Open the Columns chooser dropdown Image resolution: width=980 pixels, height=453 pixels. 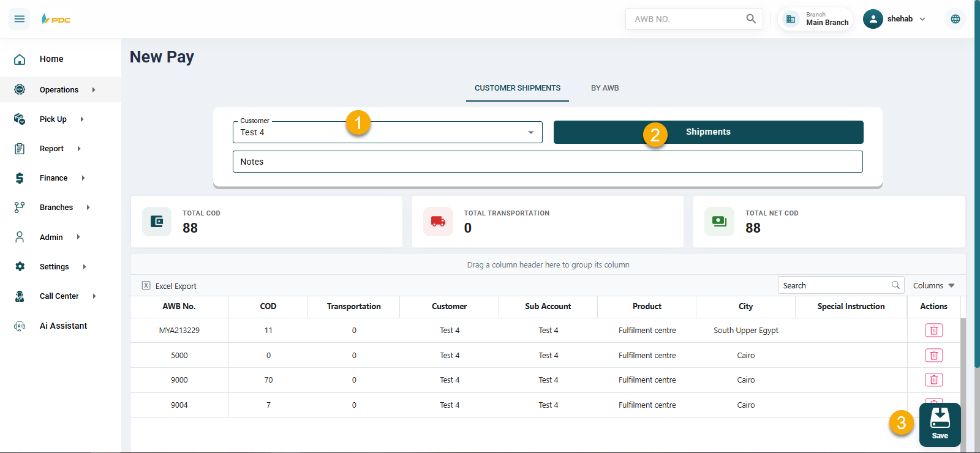(933, 286)
